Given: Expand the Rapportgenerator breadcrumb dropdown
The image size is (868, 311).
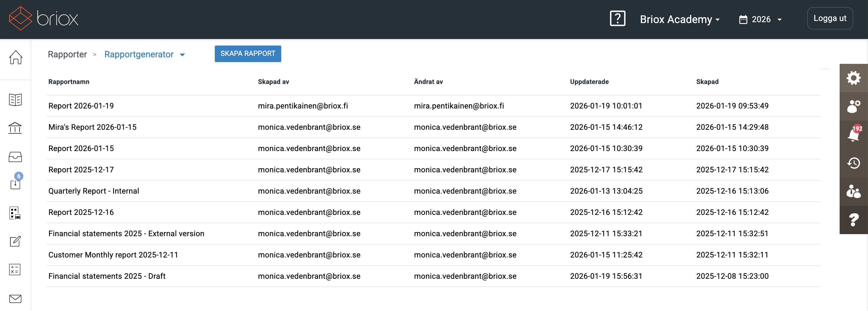Looking at the screenshot, I should 182,55.
